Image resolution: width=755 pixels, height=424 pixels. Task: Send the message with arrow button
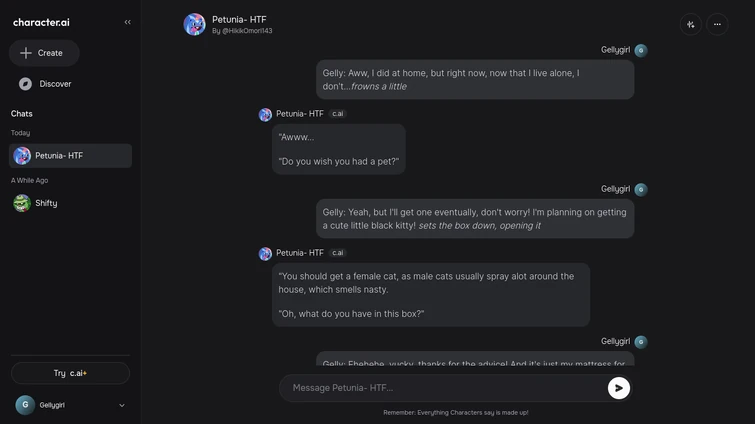click(619, 388)
